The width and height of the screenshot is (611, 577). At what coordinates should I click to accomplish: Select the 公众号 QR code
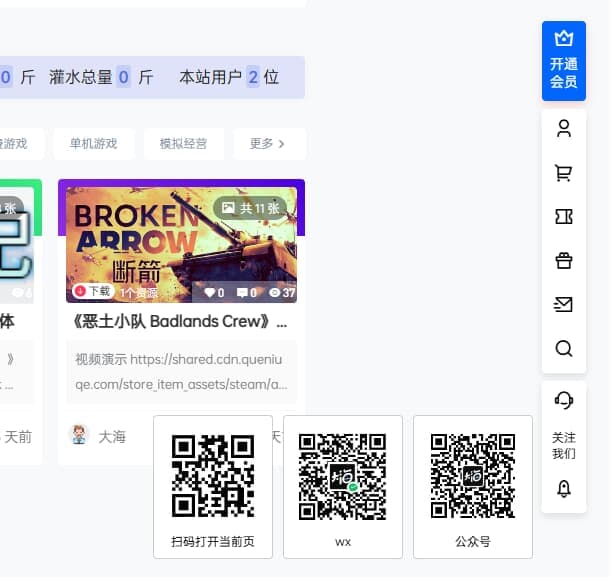point(473,476)
